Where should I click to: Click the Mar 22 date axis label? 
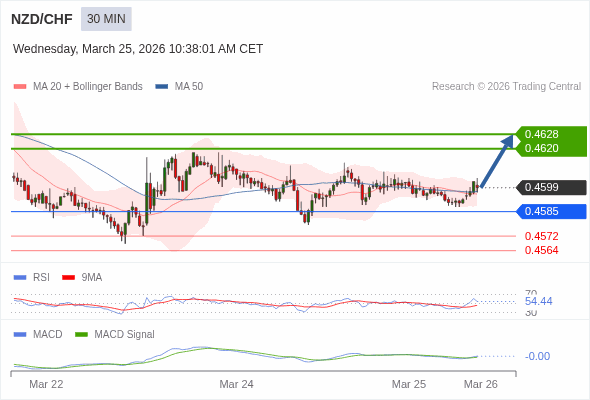[x=46, y=384]
